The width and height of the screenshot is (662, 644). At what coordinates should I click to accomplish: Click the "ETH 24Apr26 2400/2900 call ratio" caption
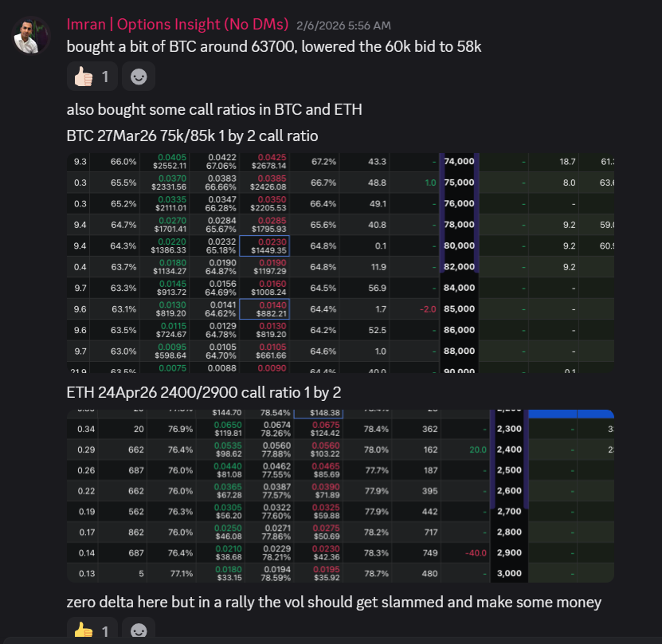pyautogui.click(x=204, y=392)
